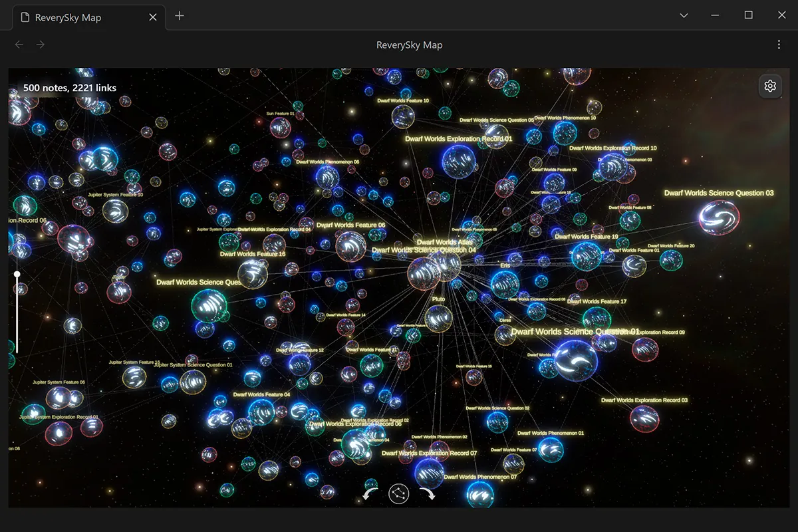Select Dwarf Worlds Feature 16 label
The width and height of the screenshot is (798, 532).
[253, 254]
